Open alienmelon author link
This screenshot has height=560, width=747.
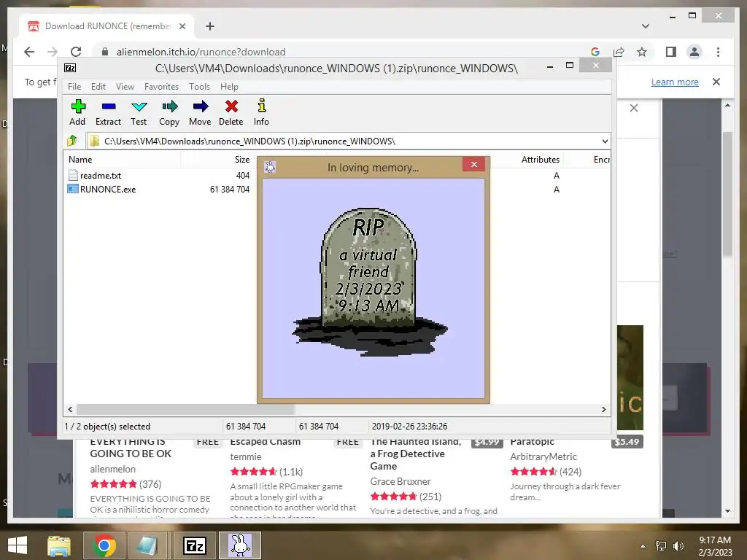click(113, 469)
